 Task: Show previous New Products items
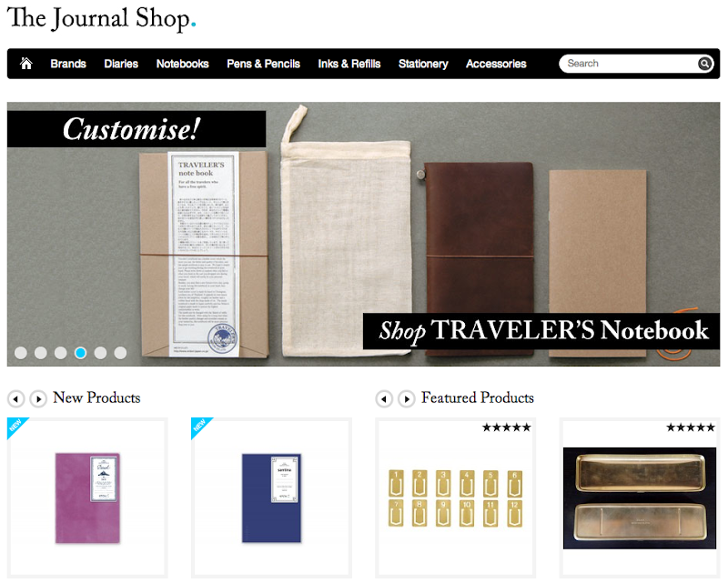tap(15, 398)
